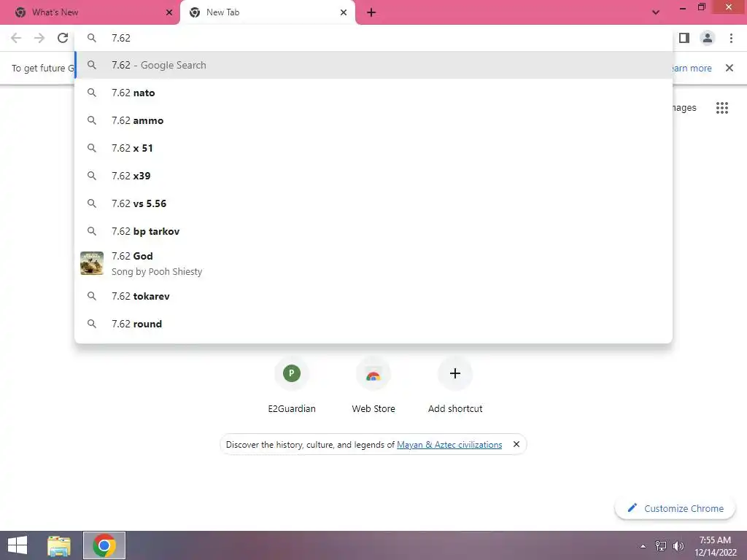747x560 pixels.
Task: Select the 7.62 ammo suggestion
Action: point(373,120)
